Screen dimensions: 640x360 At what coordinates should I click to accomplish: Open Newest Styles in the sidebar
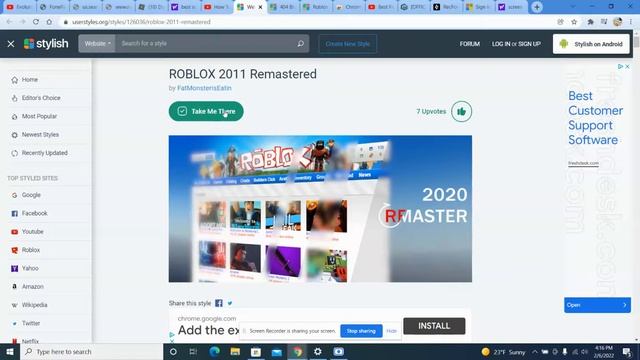[x=40, y=135]
